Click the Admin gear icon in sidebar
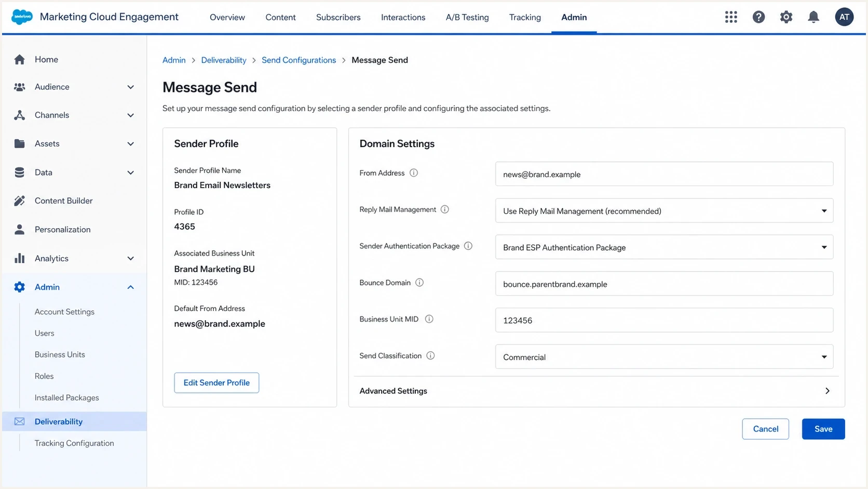The width and height of the screenshot is (868, 489). 20,287
